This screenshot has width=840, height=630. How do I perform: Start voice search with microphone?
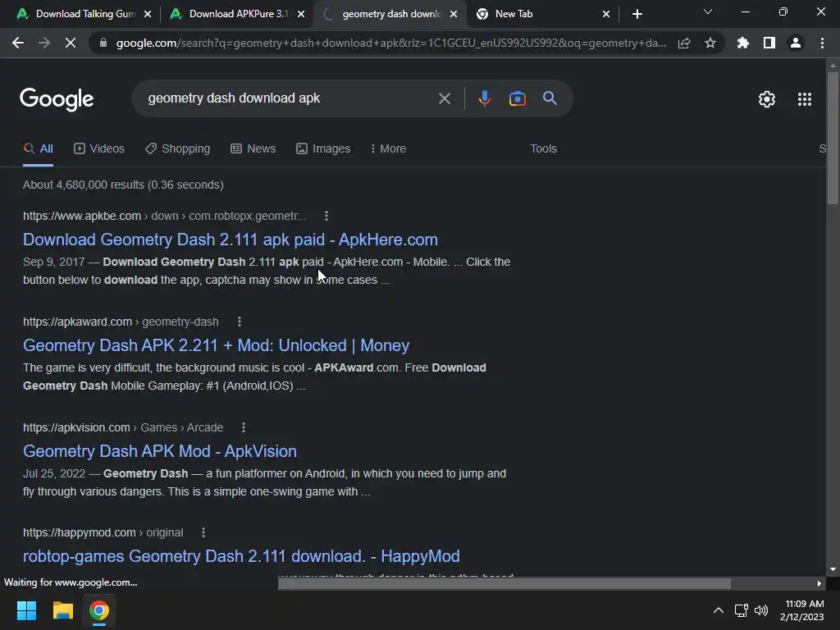[484, 98]
